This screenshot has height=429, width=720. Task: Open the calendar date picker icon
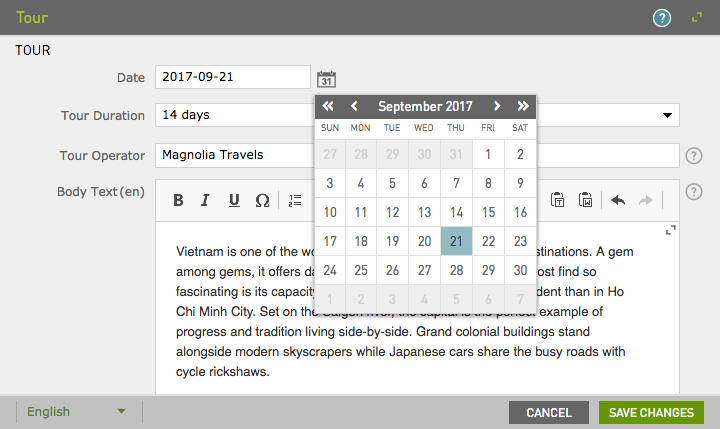pyautogui.click(x=326, y=79)
